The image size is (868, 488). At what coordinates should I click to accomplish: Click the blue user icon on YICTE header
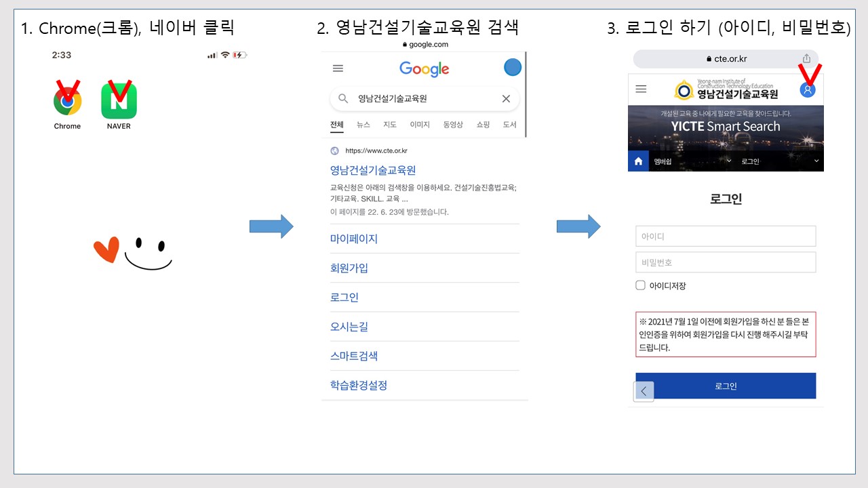pyautogui.click(x=807, y=89)
